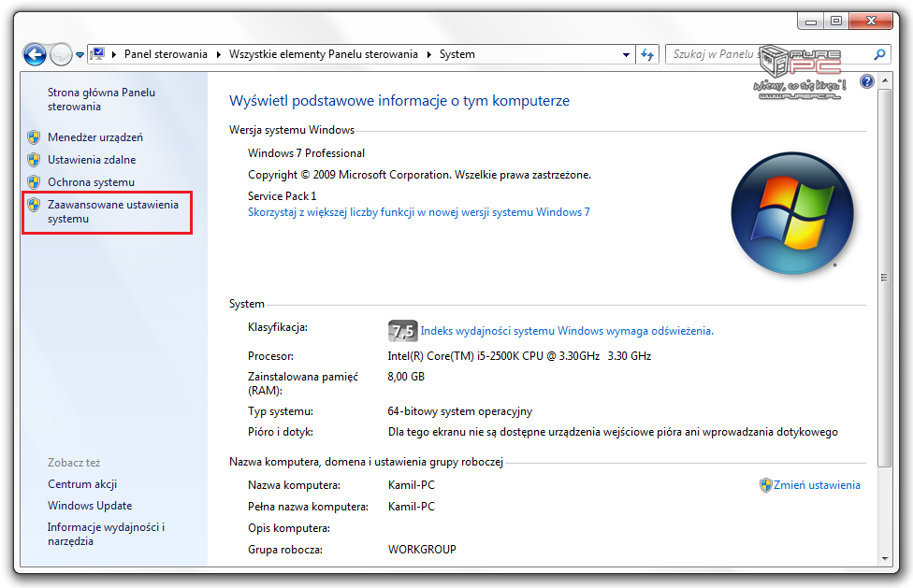The width and height of the screenshot is (913, 588).
Task: Open recent pages dropdown beside Forward arrow
Action: [x=80, y=55]
